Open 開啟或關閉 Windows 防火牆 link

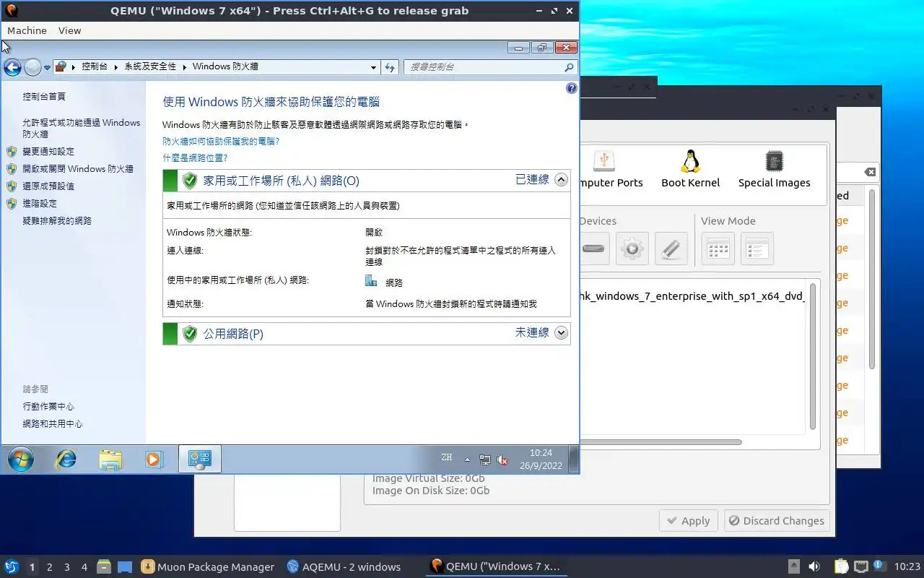point(78,169)
